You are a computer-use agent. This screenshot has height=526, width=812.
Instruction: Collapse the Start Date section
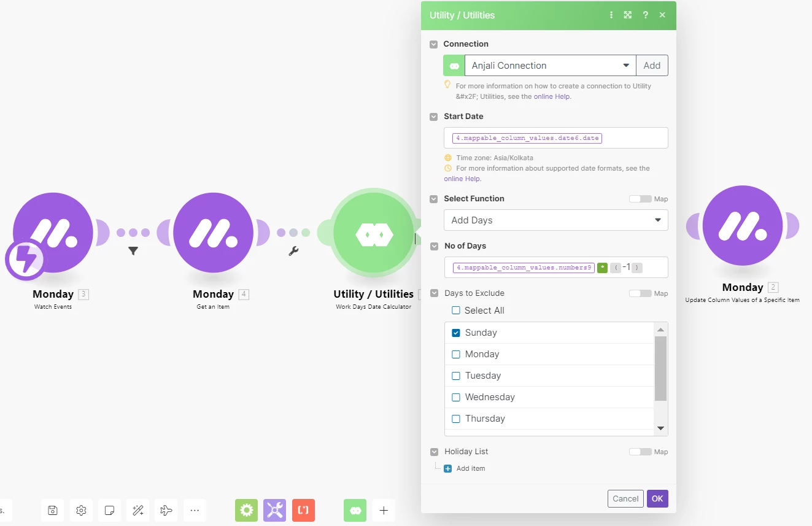click(434, 117)
